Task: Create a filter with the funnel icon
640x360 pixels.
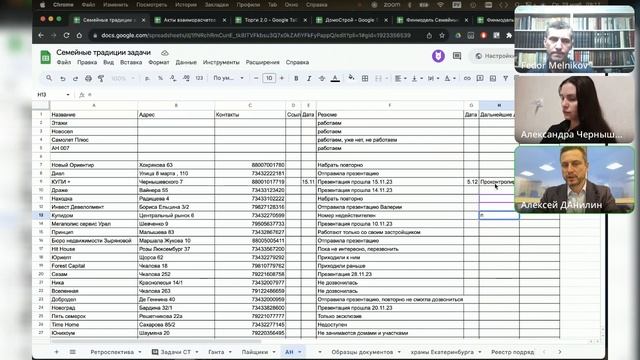Action: 505,78
